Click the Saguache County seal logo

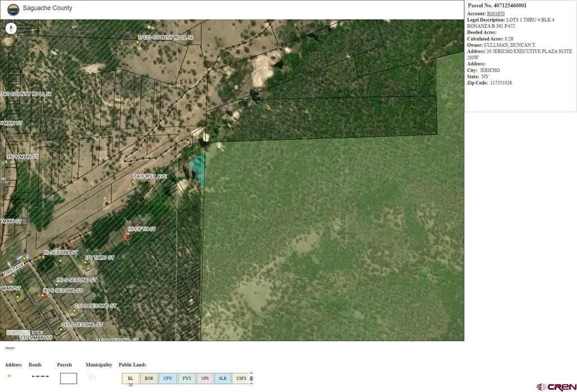pos(14,10)
